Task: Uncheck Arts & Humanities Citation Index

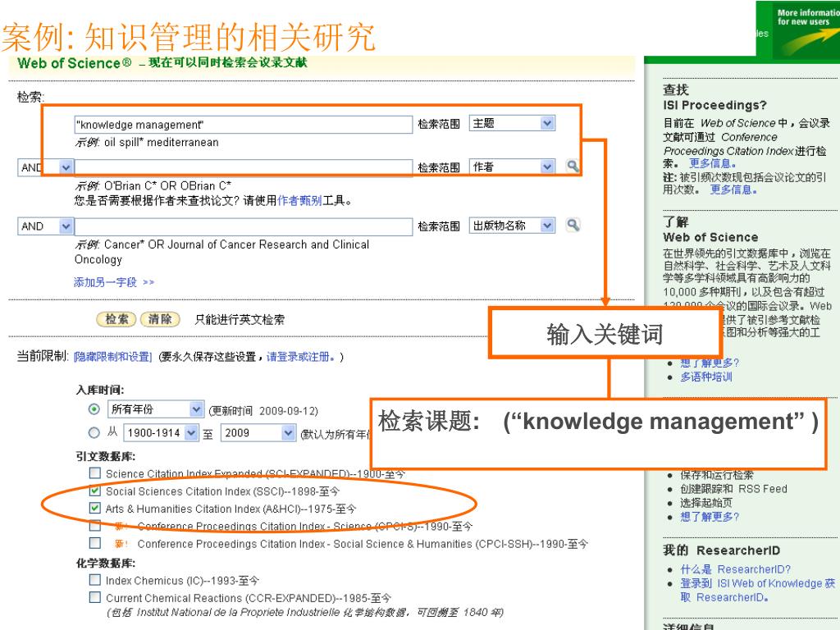Action: tap(95, 508)
